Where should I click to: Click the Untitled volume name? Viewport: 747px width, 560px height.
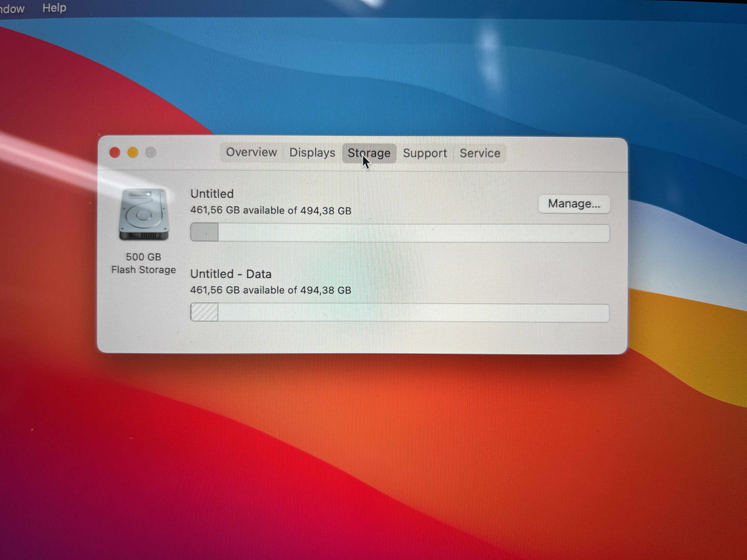click(212, 194)
